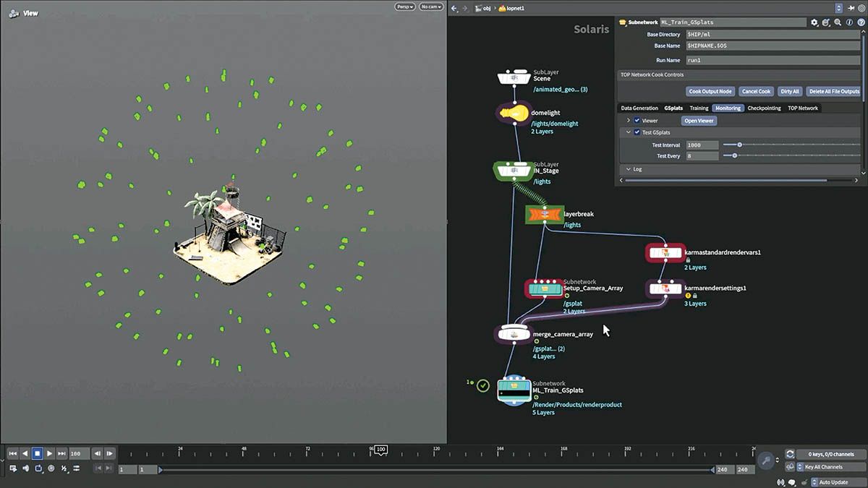Select the layerbreak node
Image resolution: width=868 pixels, height=488 pixels.
(544, 215)
